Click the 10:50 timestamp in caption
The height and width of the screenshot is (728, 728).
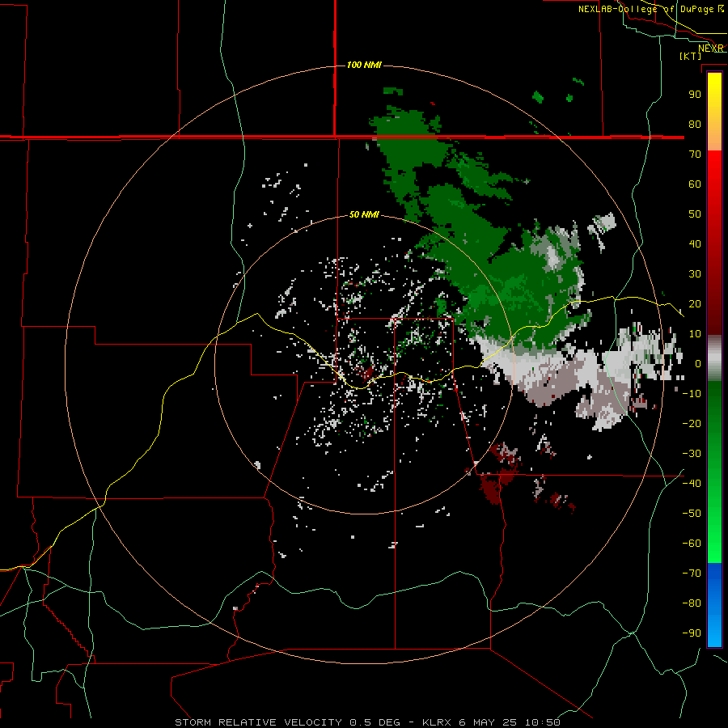click(x=543, y=722)
